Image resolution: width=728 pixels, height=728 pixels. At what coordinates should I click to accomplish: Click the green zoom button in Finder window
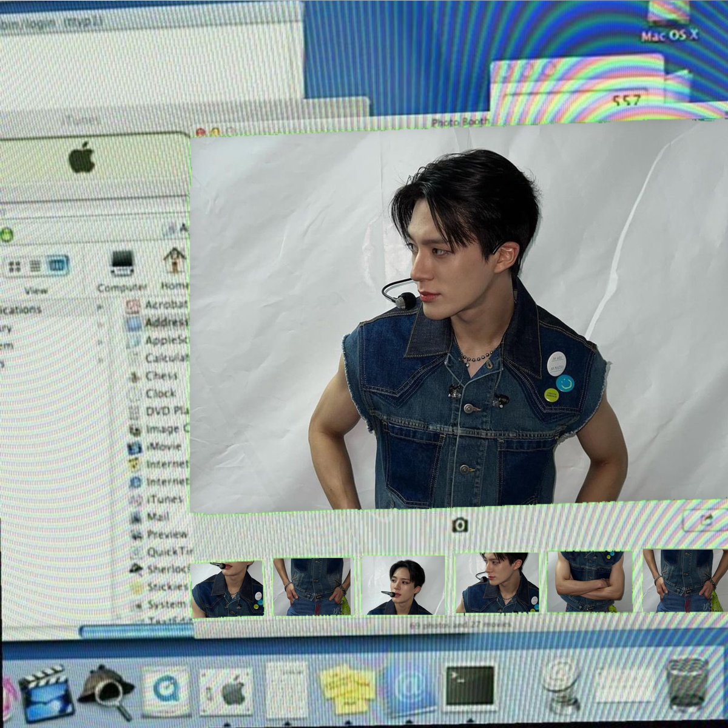coord(7,234)
